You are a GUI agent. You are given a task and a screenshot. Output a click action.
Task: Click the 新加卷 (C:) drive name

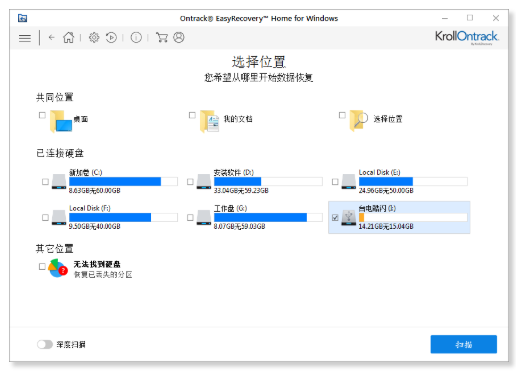tap(85, 172)
